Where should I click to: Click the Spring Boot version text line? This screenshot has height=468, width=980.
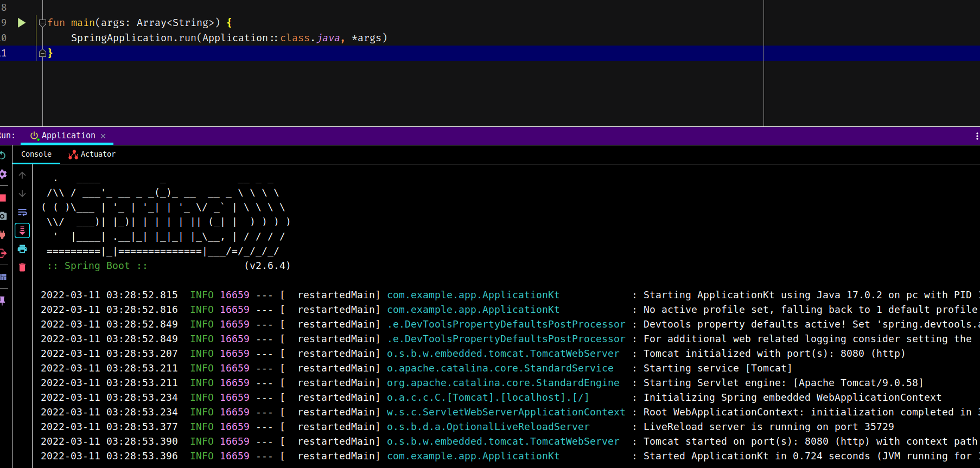click(x=168, y=266)
